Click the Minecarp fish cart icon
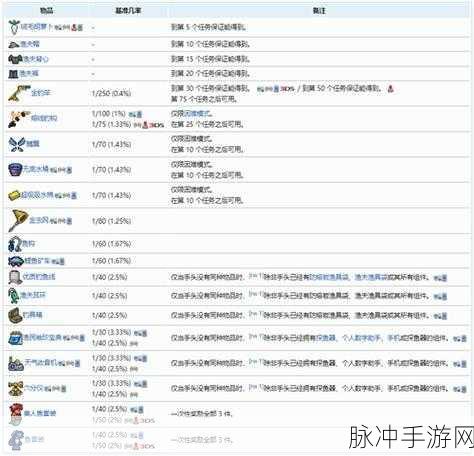474x456 pixels. (16, 261)
